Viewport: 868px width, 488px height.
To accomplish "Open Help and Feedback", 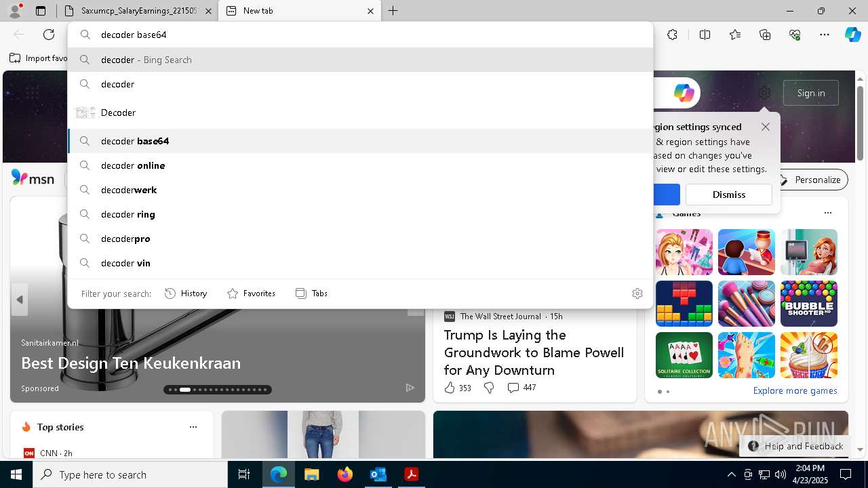I will point(796,446).
